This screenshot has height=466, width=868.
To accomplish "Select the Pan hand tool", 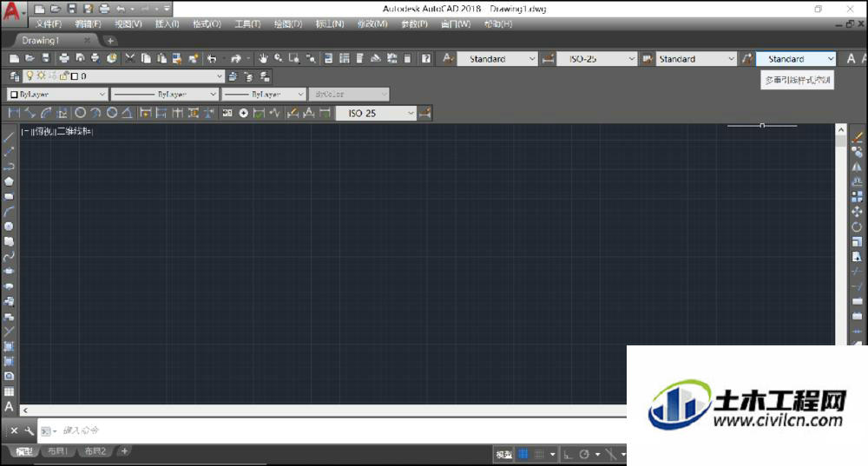I will pos(263,58).
